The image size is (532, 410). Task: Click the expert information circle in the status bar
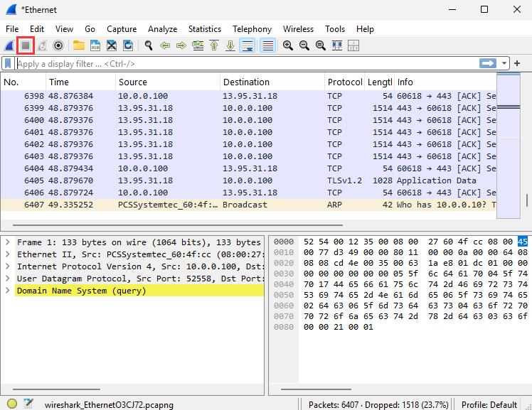(x=12, y=404)
